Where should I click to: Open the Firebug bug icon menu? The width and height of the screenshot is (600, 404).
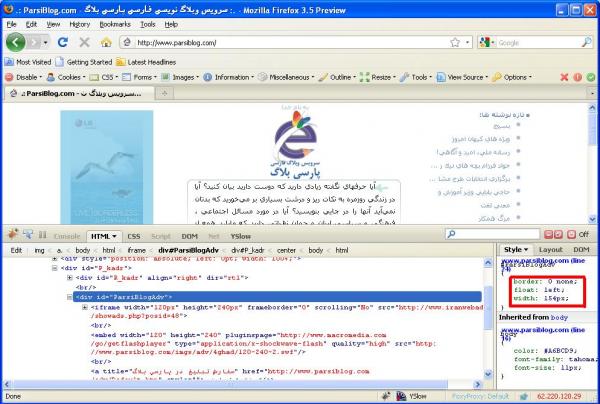(x=13, y=234)
